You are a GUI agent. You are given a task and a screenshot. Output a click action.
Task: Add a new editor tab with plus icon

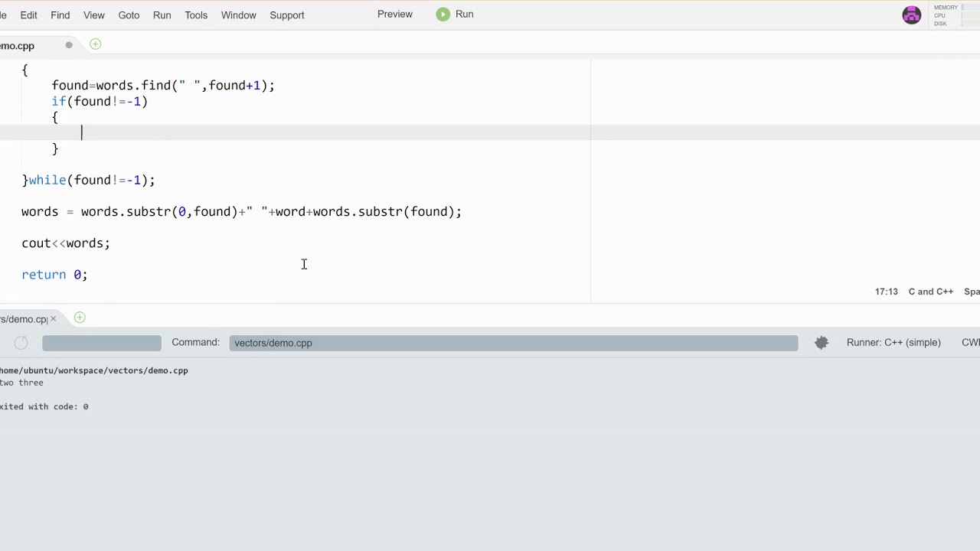click(95, 44)
